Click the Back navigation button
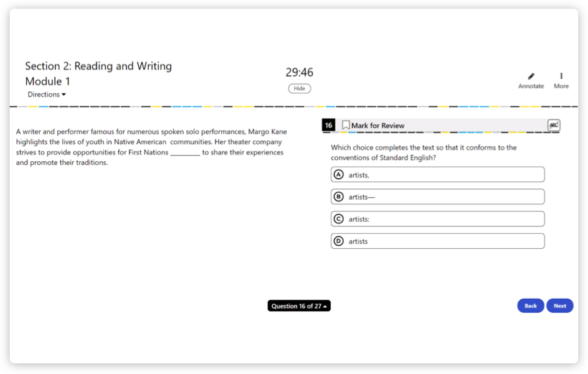This screenshot has height=374, width=588. pos(530,306)
